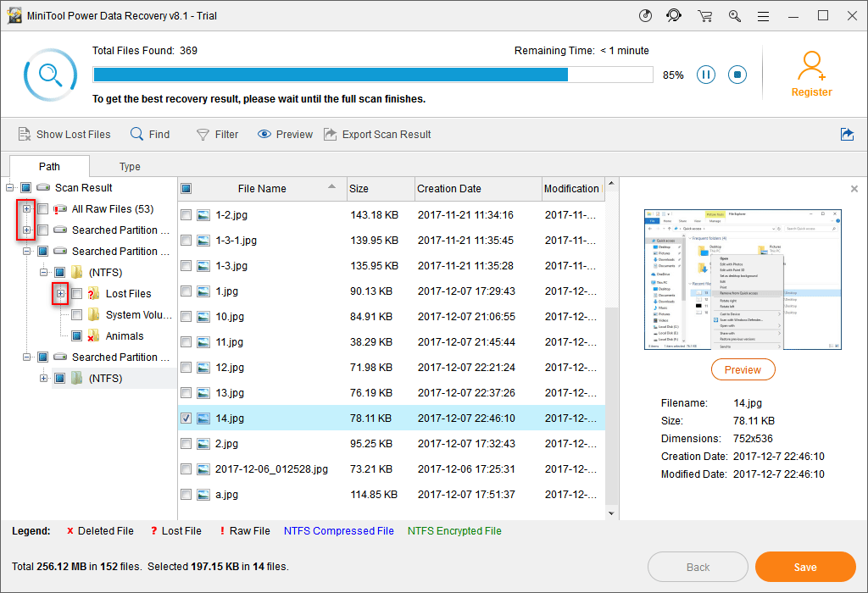Image resolution: width=868 pixels, height=593 pixels.
Task: Uncheck the 14.jpg file checkbox
Action: [186, 418]
